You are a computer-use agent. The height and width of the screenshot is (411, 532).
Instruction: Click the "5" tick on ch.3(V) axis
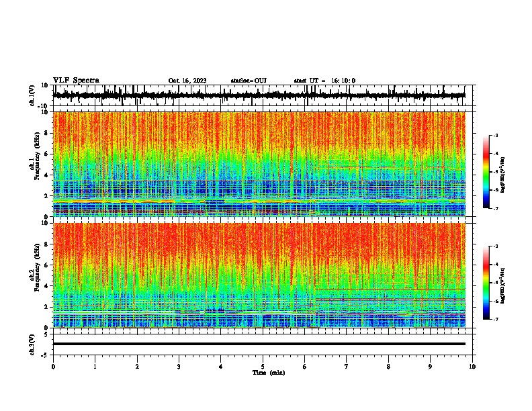47,334
